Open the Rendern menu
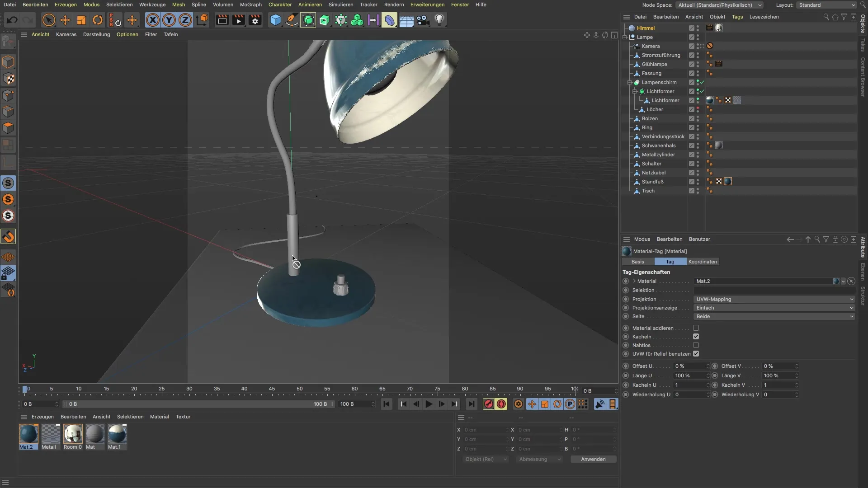868x488 pixels. point(394,5)
